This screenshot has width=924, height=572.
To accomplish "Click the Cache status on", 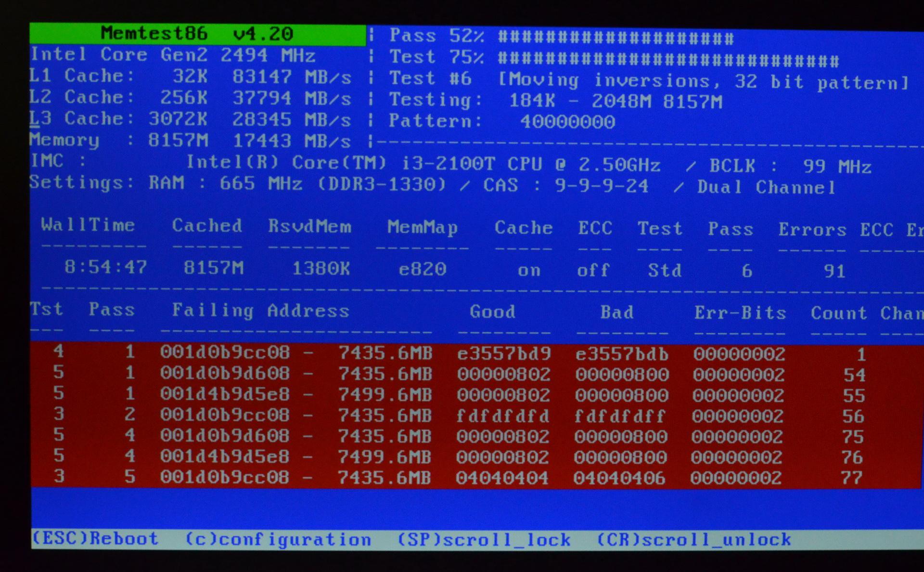I will tap(529, 271).
